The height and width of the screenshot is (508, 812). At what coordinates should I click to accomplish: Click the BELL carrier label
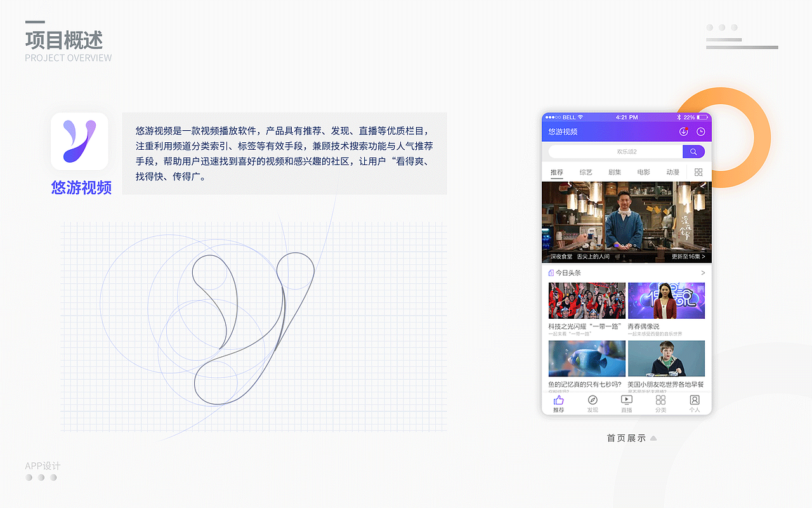pos(569,117)
